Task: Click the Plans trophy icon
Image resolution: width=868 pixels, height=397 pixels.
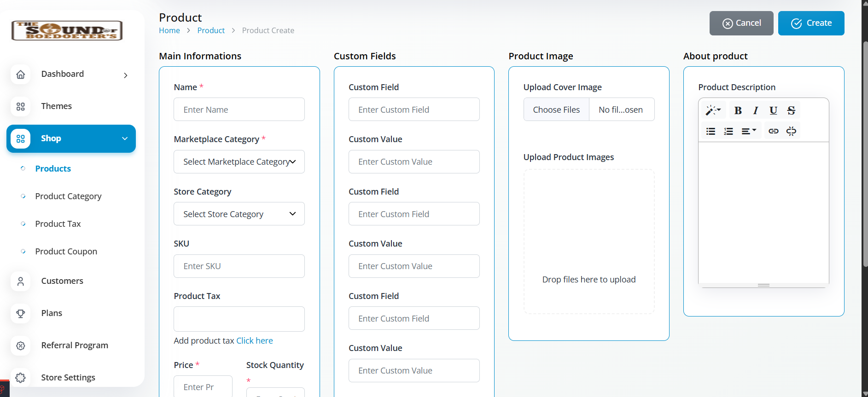Action: click(21, 313)
